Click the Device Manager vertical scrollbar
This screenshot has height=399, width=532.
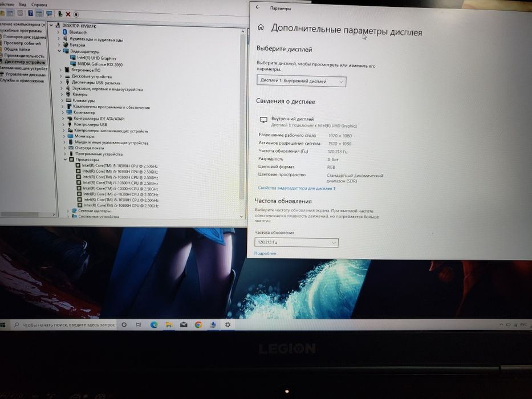242,117
